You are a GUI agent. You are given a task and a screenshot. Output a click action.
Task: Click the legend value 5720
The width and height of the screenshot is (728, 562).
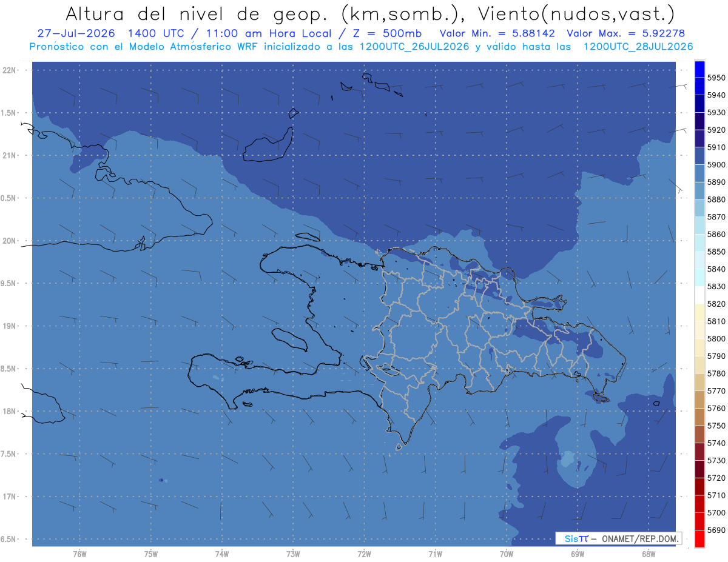click(x=715, y=478)
